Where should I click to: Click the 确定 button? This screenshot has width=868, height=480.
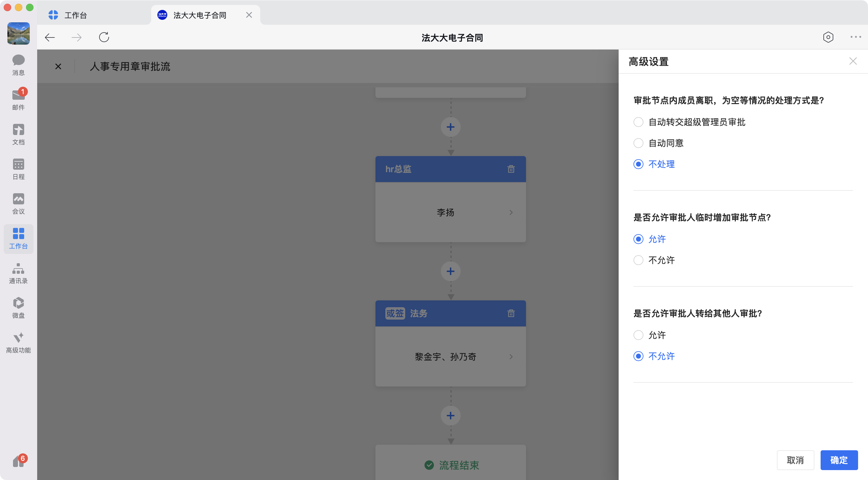pos(839,460)
